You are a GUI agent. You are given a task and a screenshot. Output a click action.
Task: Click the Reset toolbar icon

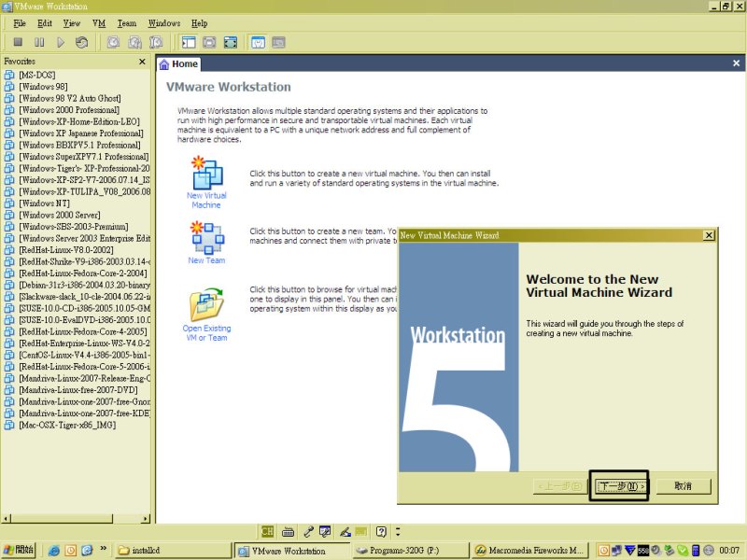coord(81,42)
